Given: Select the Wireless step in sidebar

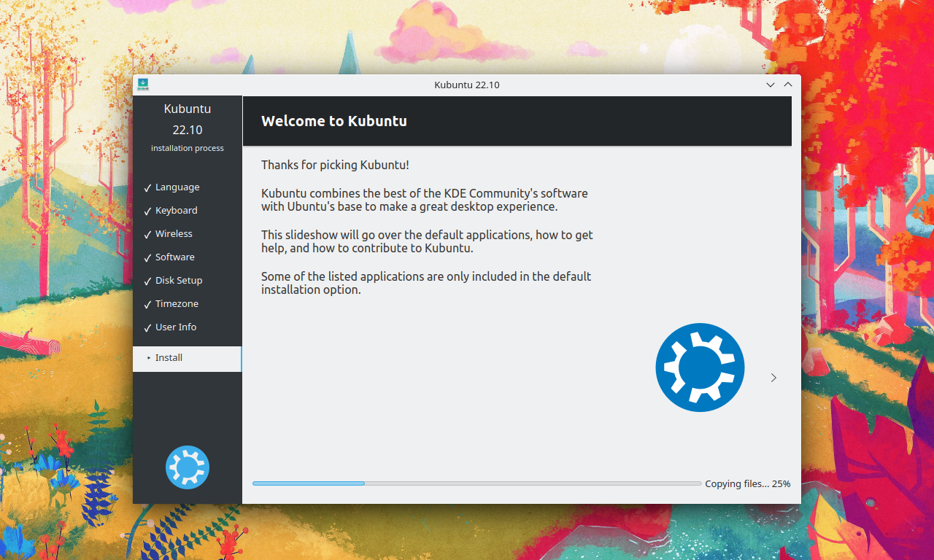Looking at the screenshot, I should pyautogui.click(x=174, y=234).
